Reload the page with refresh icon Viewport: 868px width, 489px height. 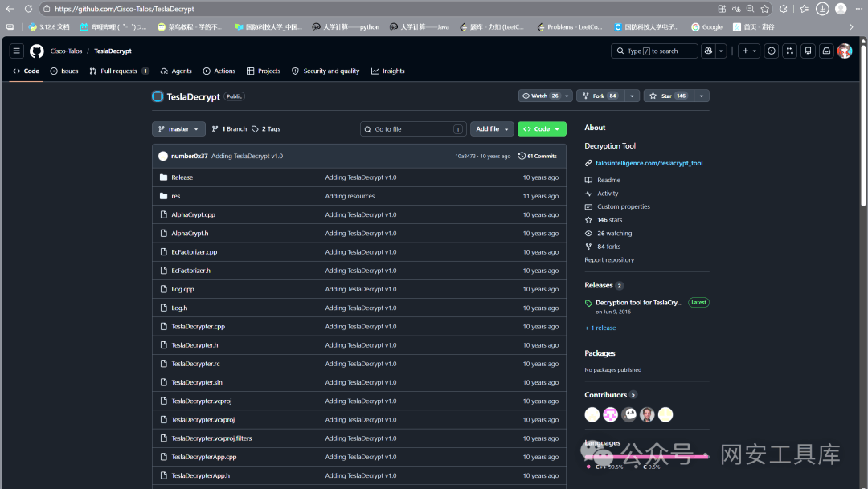pyautogui.click(x=28, y=9)
